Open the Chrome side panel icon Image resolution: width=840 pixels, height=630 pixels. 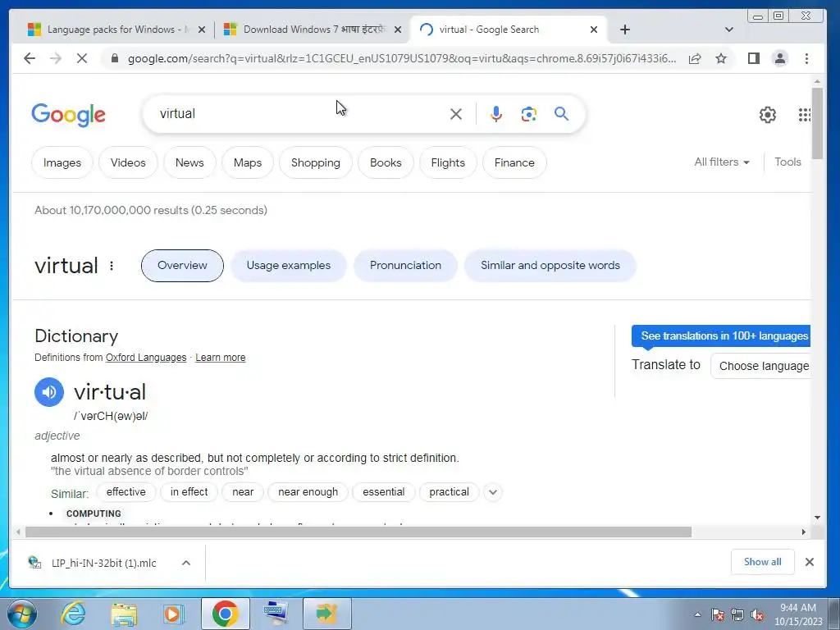pyautogui.click(x=754, y=58)
